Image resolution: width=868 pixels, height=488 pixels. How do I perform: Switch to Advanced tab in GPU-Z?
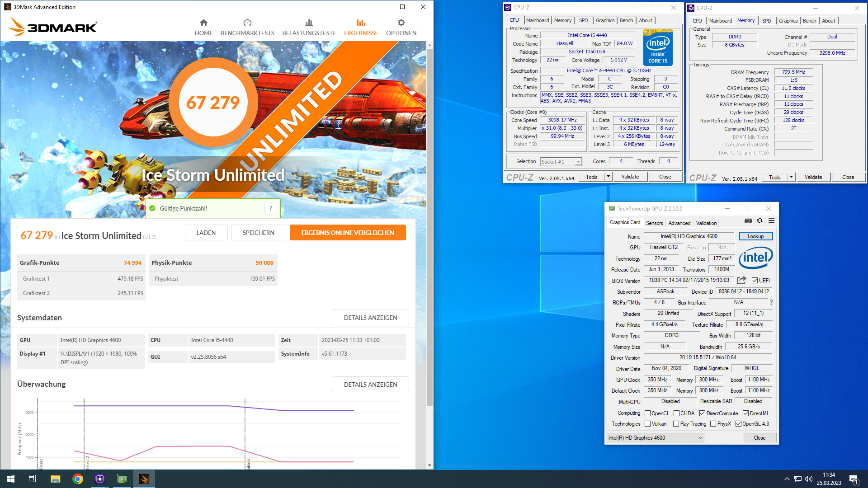pyautogui.click(x=679, y=223)
